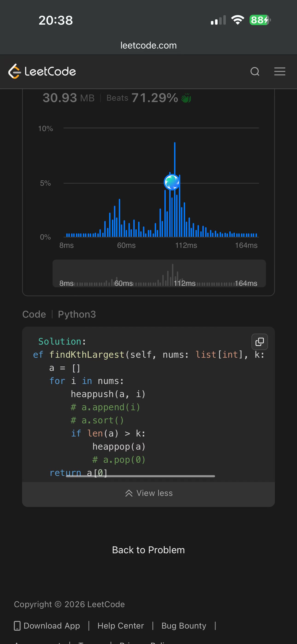The image size is (297, 644).
Task: Select your submission's marker on the chart
Action: point(172,182)
